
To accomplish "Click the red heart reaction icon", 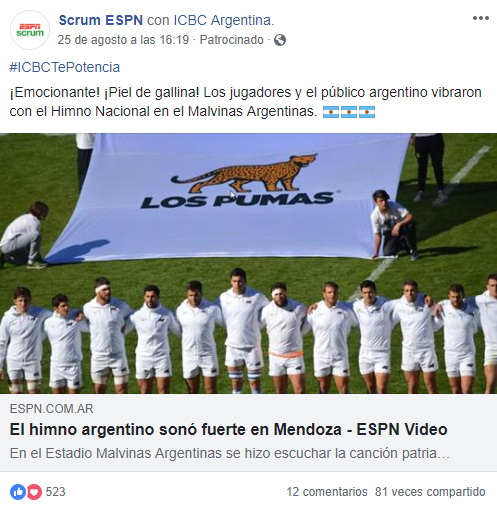I will click(34, 492).
